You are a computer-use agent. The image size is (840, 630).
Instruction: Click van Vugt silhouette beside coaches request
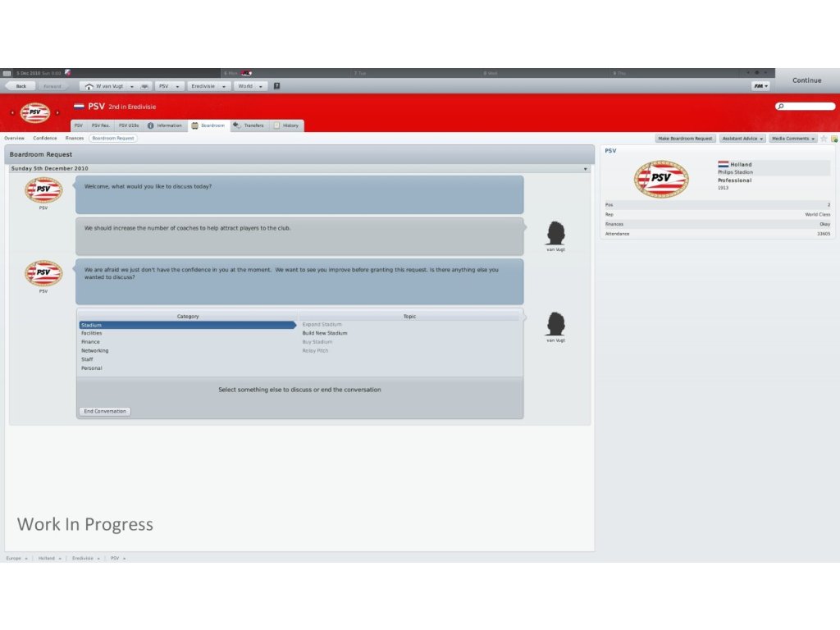tap(555, 233)
